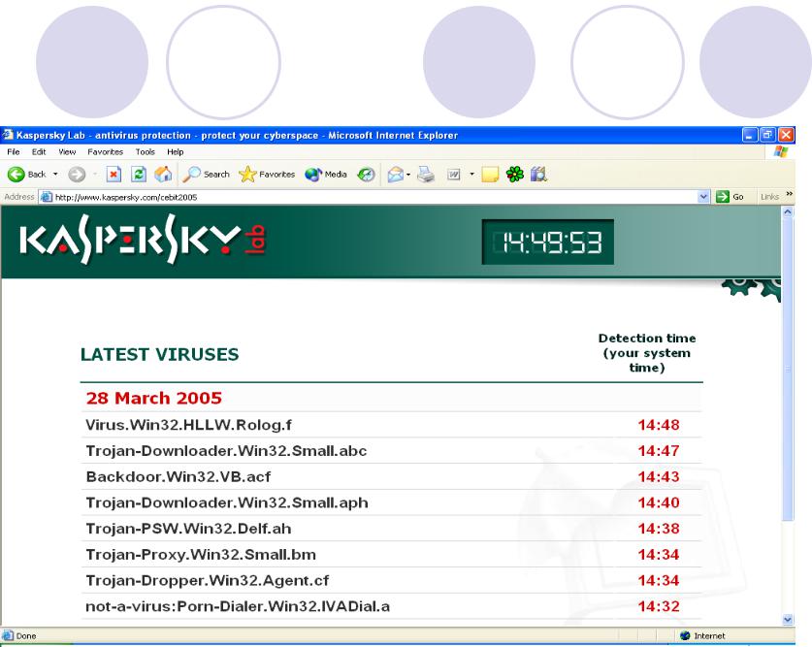The image size is (812, 647).
Task: Open the Search pane
Action: [206, 175]
